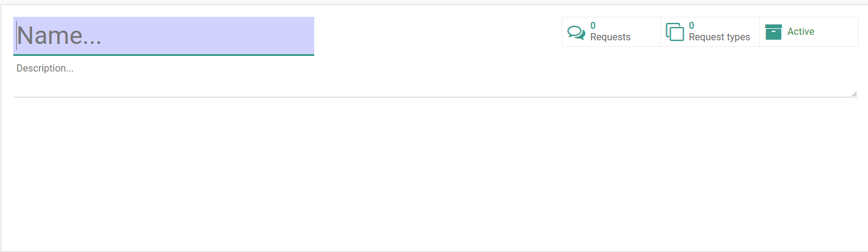Viewport: 868px width, 252px height.
Task: Focus the Name... input field
Action: click(164, 36)
